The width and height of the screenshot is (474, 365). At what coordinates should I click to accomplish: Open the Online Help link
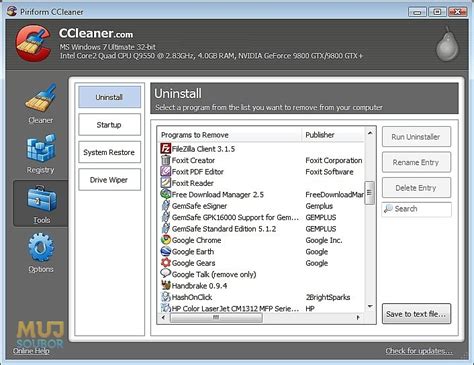click(x=31, y=351)
